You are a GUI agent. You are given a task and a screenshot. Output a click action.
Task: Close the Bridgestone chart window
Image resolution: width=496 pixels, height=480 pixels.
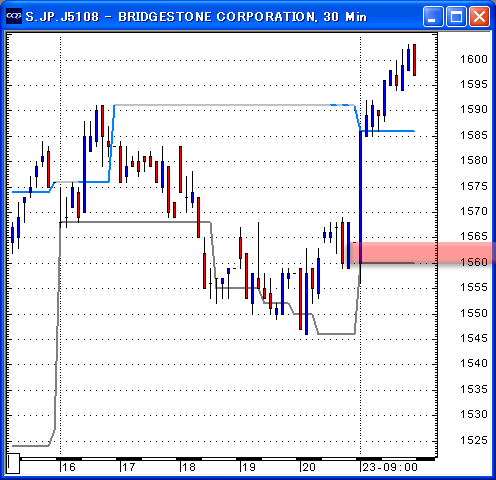(479, 16)
